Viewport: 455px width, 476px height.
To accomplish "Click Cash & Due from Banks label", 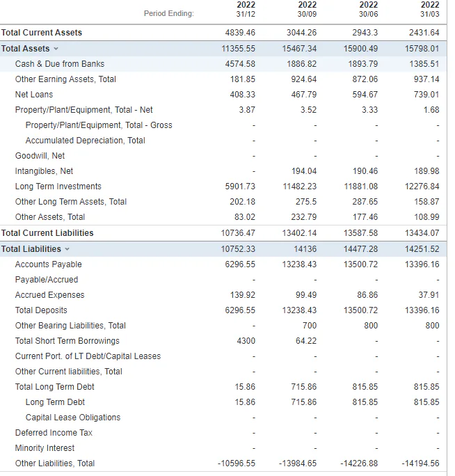I will coord(60,64).
